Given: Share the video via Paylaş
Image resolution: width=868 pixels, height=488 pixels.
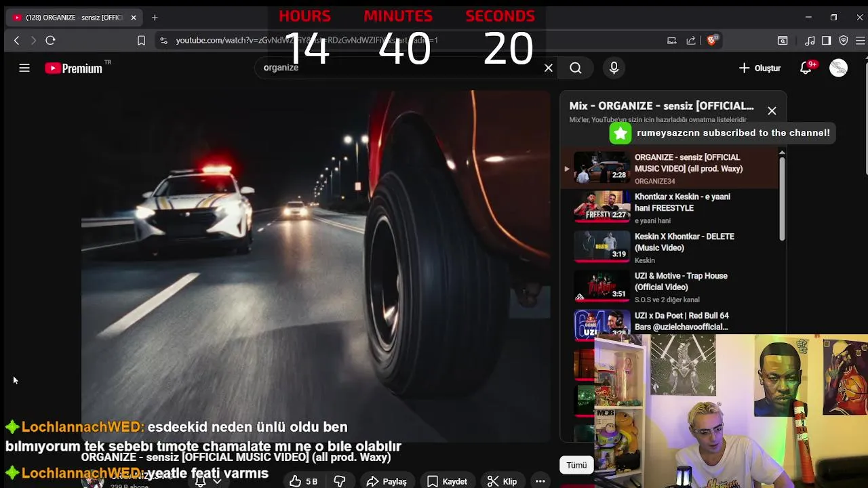Looking at the screenshot, I should point(387,481).
